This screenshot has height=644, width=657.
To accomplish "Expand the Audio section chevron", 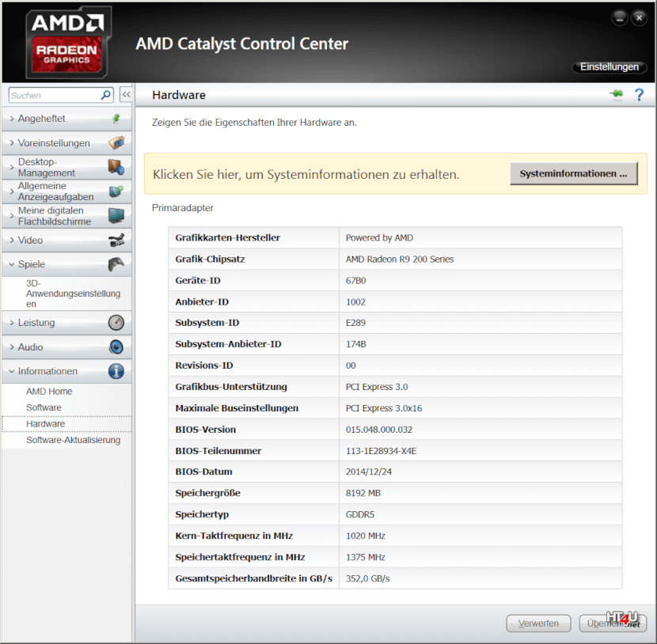I will coord(12,347).
